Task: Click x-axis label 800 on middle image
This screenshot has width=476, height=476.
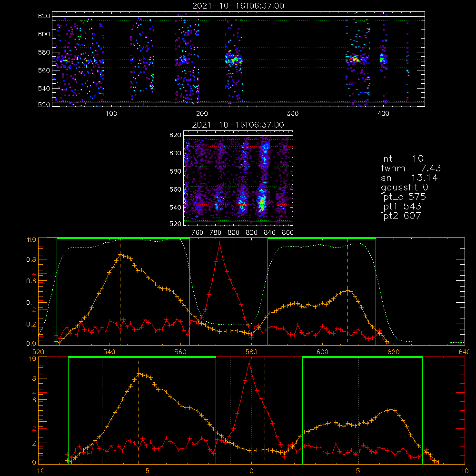Action: click(233, 233)
